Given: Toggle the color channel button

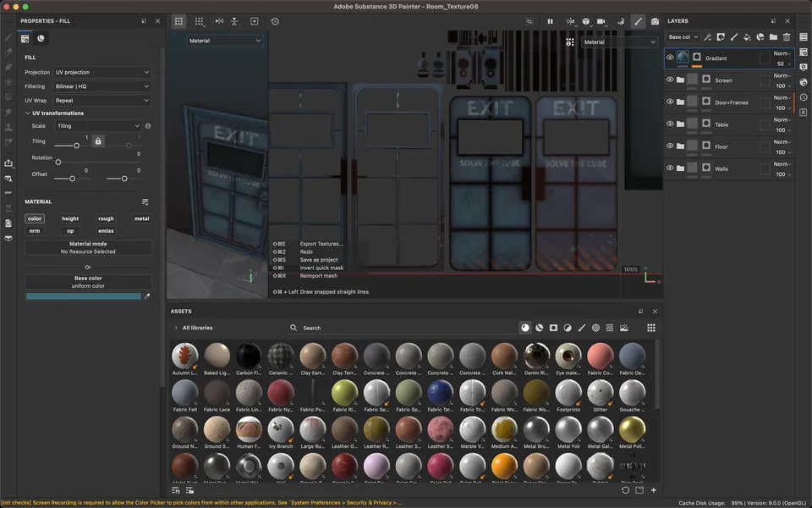Looking at the screenshot, I should pos(35,218).
